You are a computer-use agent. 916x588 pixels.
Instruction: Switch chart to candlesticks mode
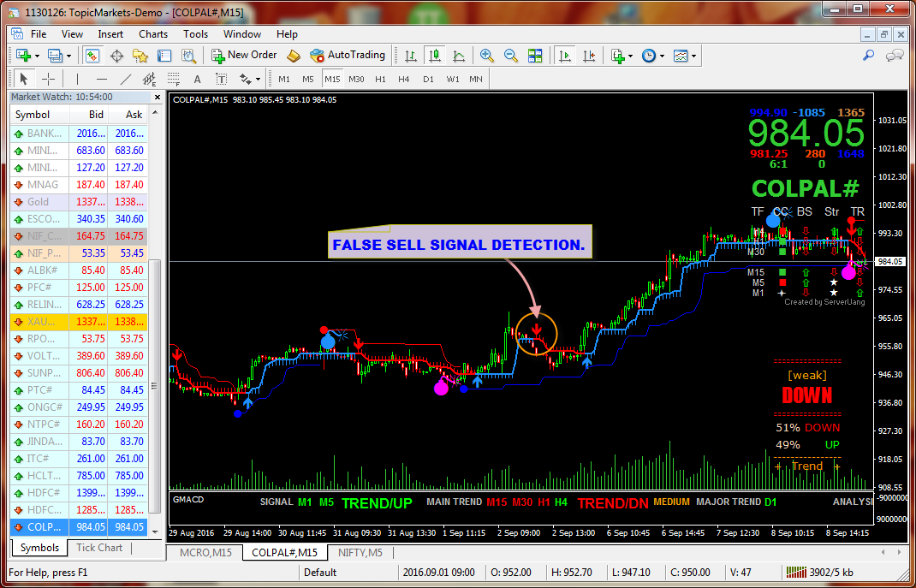click(434, 56)
